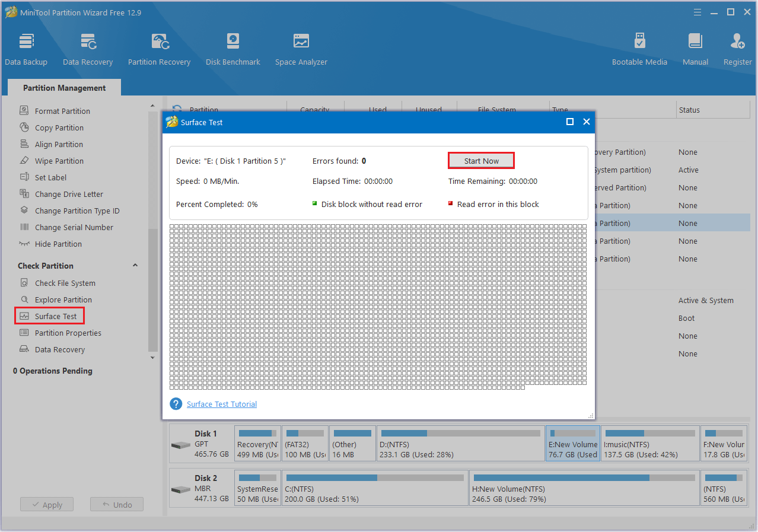Click the Hide Partition sidebar icon

(24, 243)
